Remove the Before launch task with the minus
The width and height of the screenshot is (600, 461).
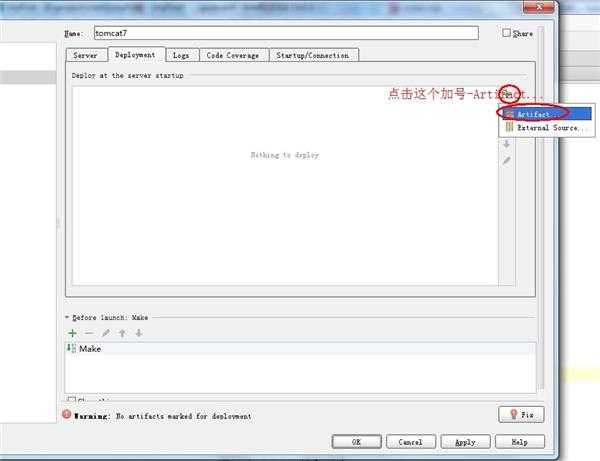pos(89,333)
